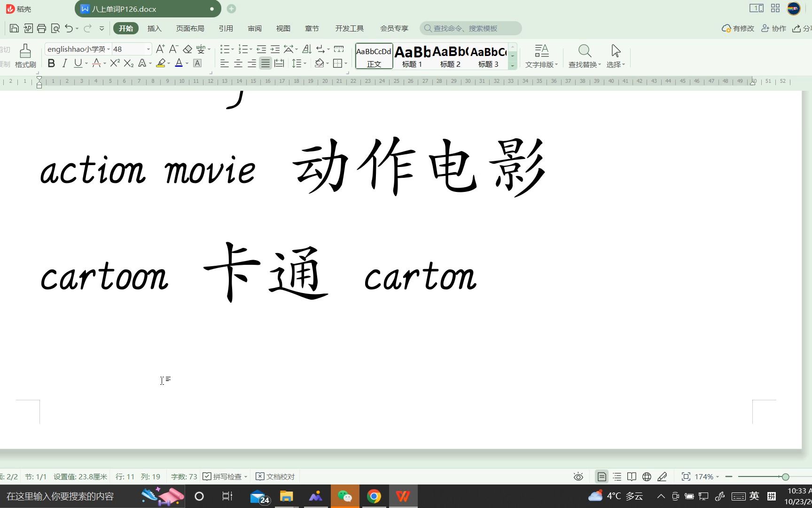Open the 插入 (Insert) tab
This screenshot has height=508, width=812.
pyautogui.click(x=154, y=29)
